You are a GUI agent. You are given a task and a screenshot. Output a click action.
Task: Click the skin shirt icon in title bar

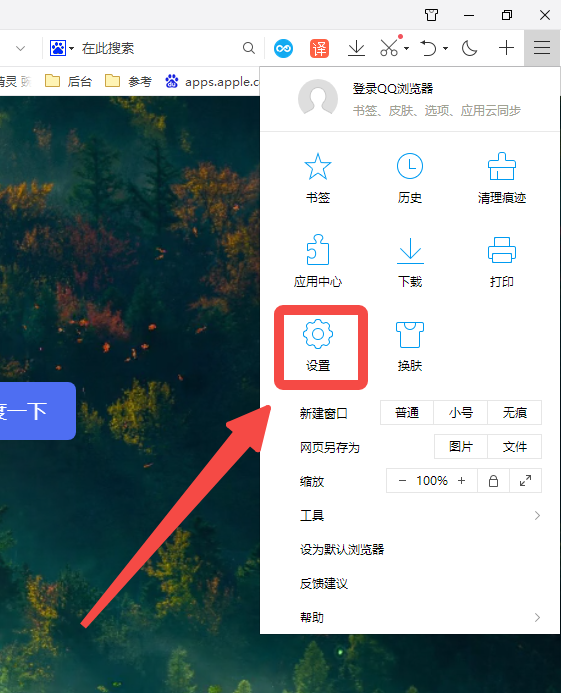click(x=431, y=15)
